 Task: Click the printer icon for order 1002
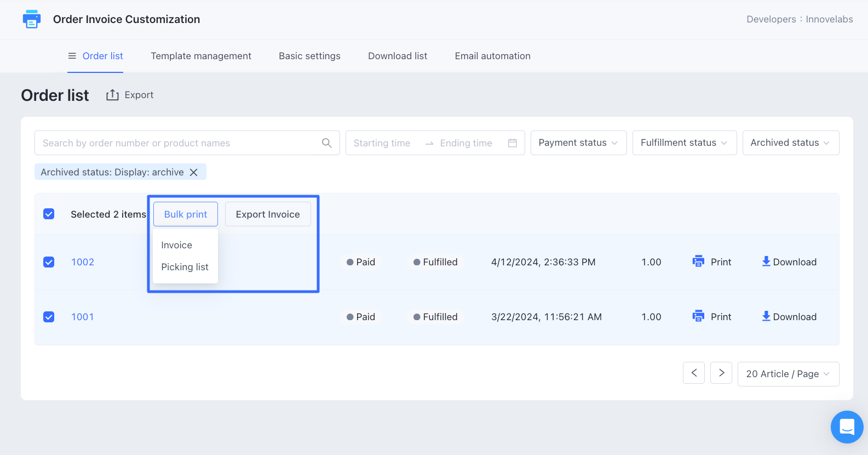click(698, 261)
